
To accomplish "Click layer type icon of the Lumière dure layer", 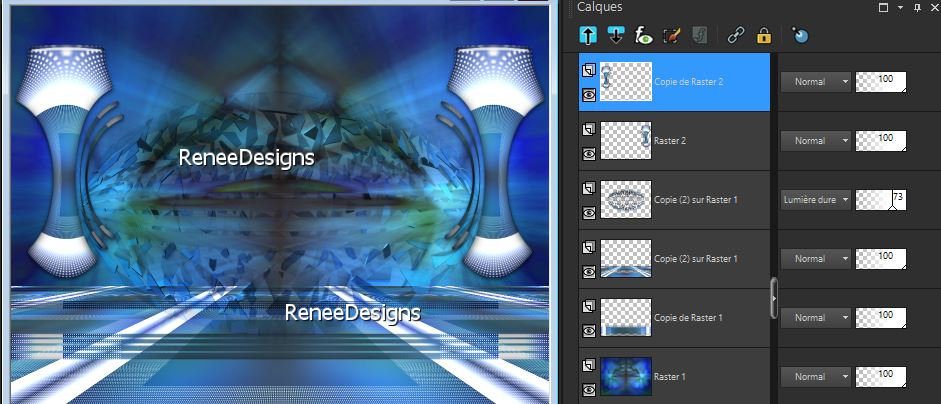I will [x=588, y=189].
